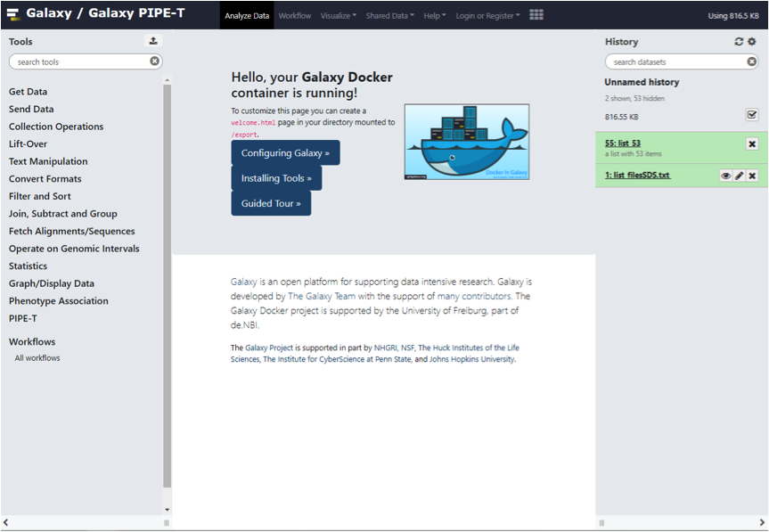
Task: Expand the Get Data tool section
Action: pos(28,92)
